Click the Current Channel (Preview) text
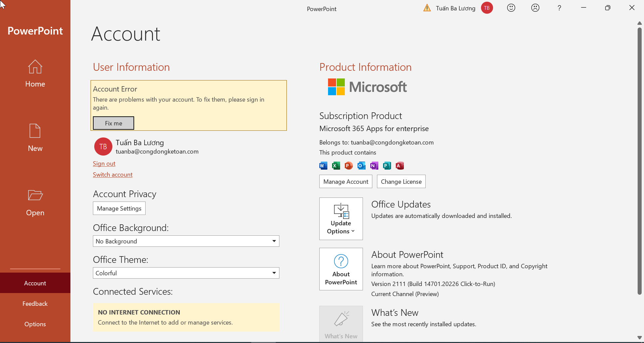This screenshot has width=644, height=343. [405, 294]
